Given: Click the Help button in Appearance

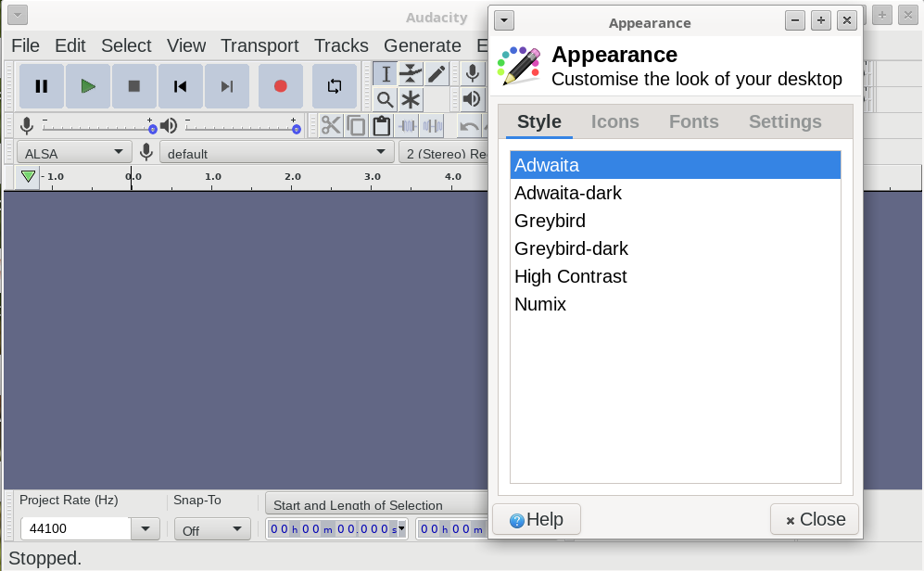Looking at the screenshot, I should [537, 519].
